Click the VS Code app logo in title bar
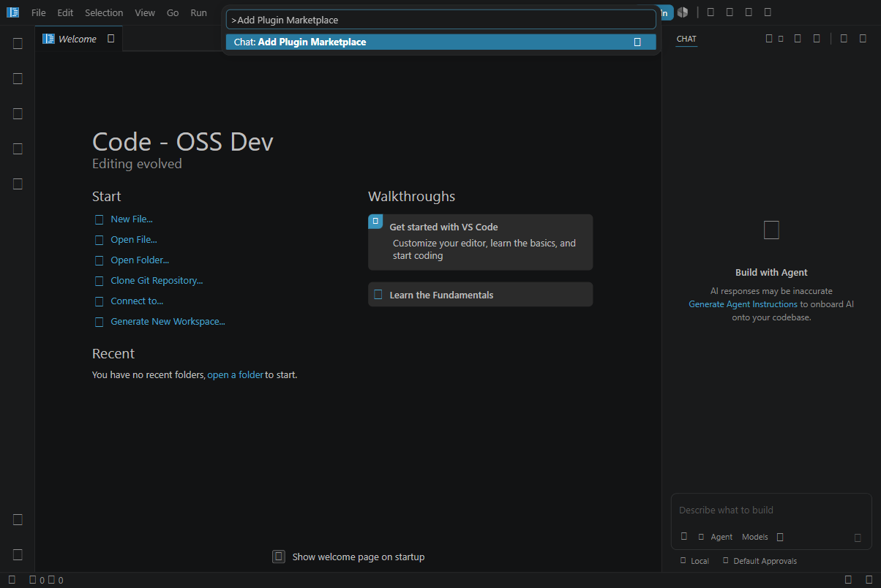The width and height of the screenshot is (881, 588). 12,12
